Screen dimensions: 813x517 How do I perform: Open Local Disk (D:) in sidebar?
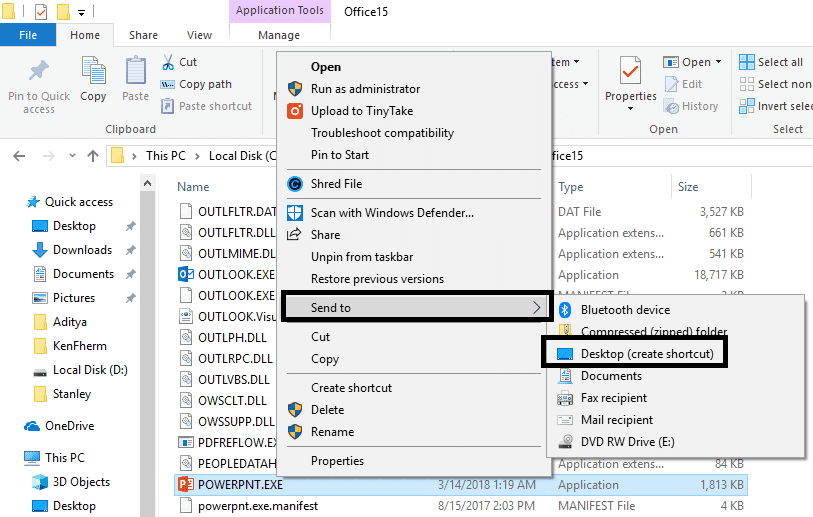90,370
